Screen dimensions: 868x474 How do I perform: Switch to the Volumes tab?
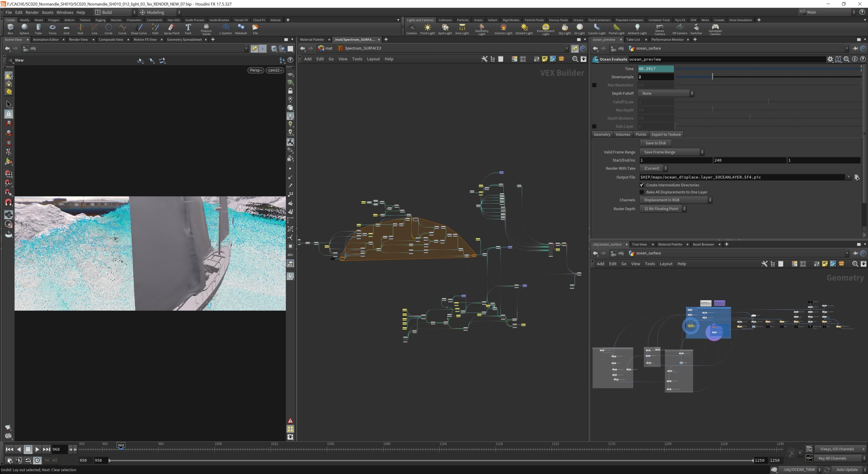(x=623, y=135)
